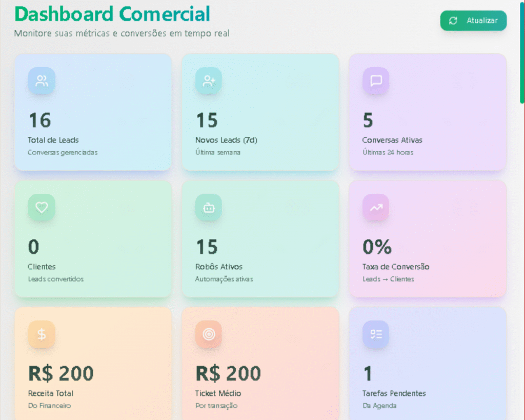525x420 pixels.
Task: Click the Conversas Ativas chat bubble icon
Action: pos(376,81)
